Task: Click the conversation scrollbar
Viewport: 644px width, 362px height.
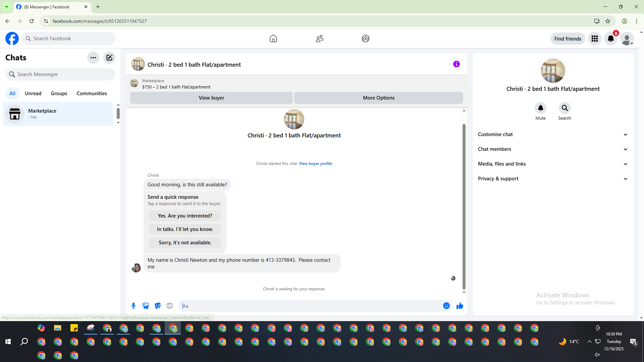Action: (x=464, y=207)
